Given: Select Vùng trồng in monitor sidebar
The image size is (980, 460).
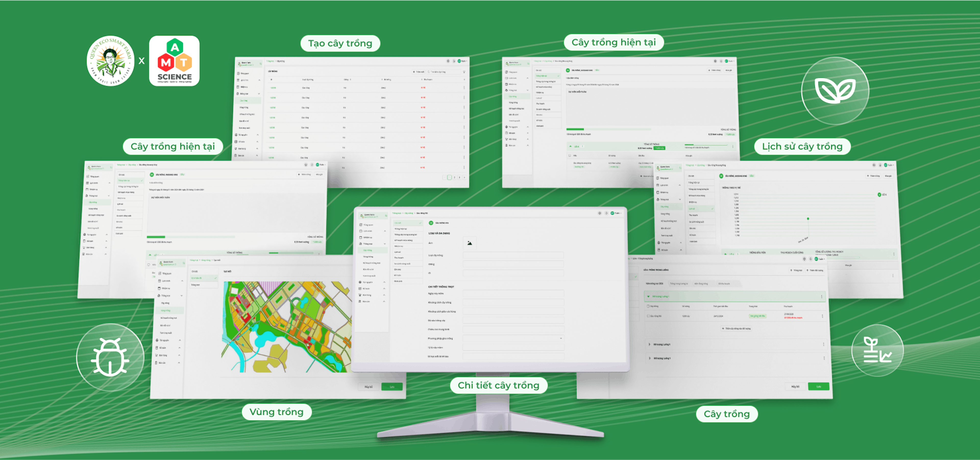Looking at the screenshot, I should click(368, 257).
